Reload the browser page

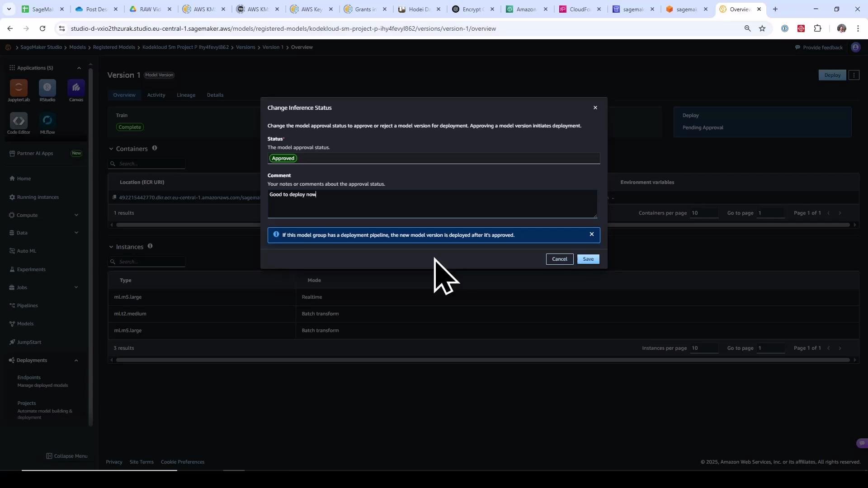click(x=42, y=28)
